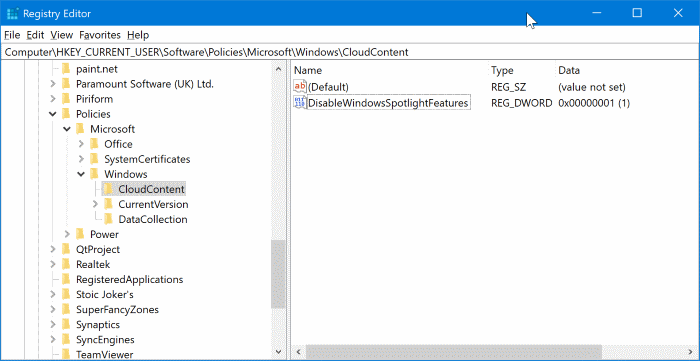Open the Help menu
This screenshot has width=700, height=361.
click(138, 35)
